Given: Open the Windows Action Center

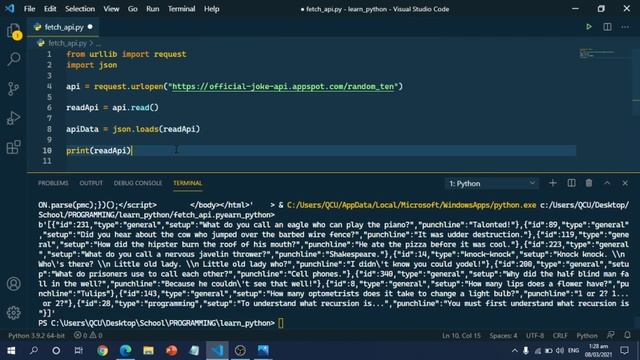Looking at the screenshot, I should click(x=624, y=350).
